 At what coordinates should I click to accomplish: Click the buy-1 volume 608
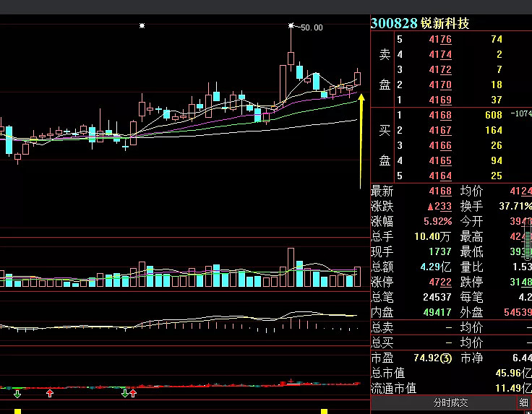click(x=494, y=116)
